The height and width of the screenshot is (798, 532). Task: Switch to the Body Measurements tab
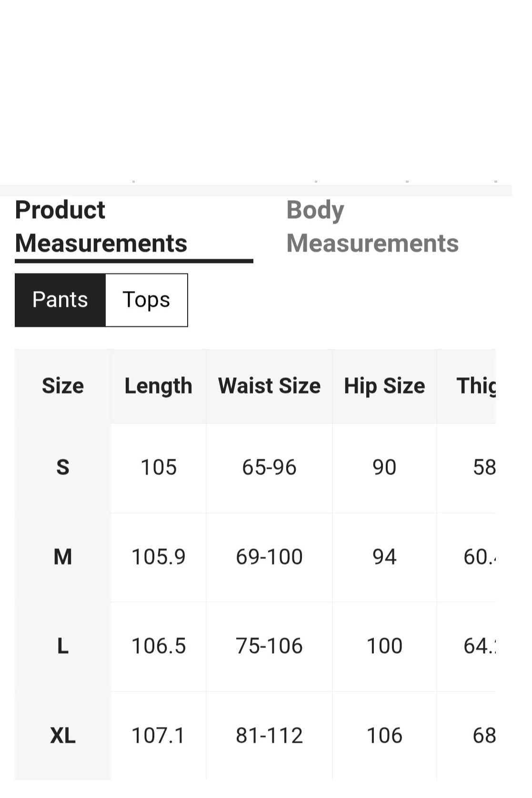(372, 227)
